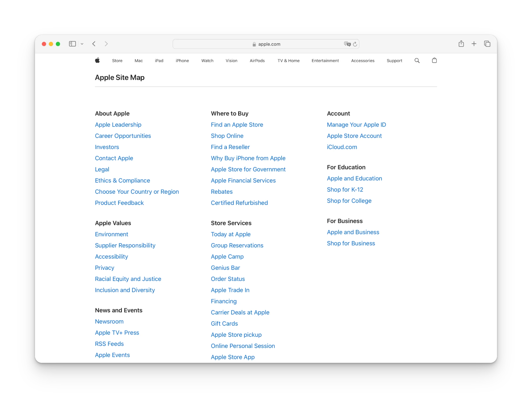Open the Entertainment menu item
The width and height of the screenshot is (532, 398).
click(x=325, y=61)
